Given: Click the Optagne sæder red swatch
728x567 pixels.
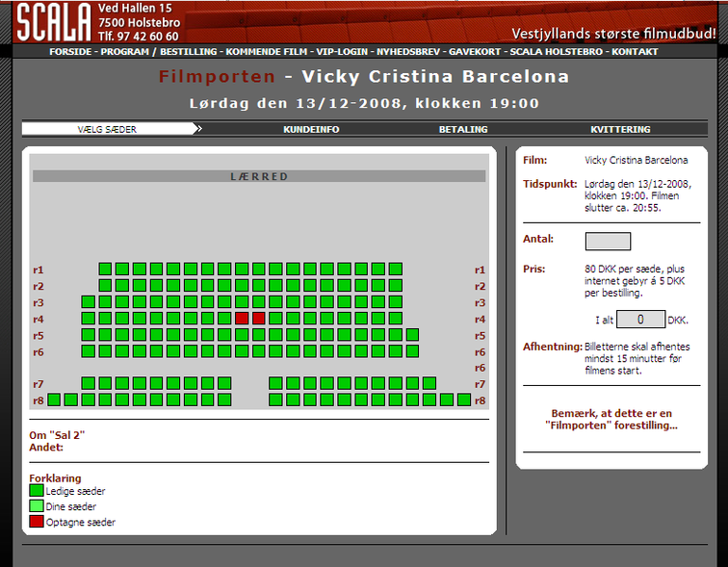Looking at the screenshot, I should point(37,522).
